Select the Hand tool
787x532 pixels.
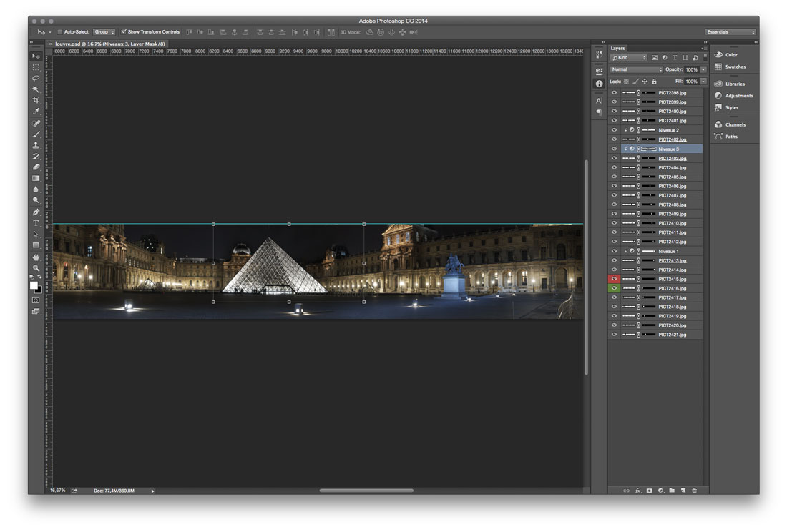pyautogui.click(x=36, y=257)
